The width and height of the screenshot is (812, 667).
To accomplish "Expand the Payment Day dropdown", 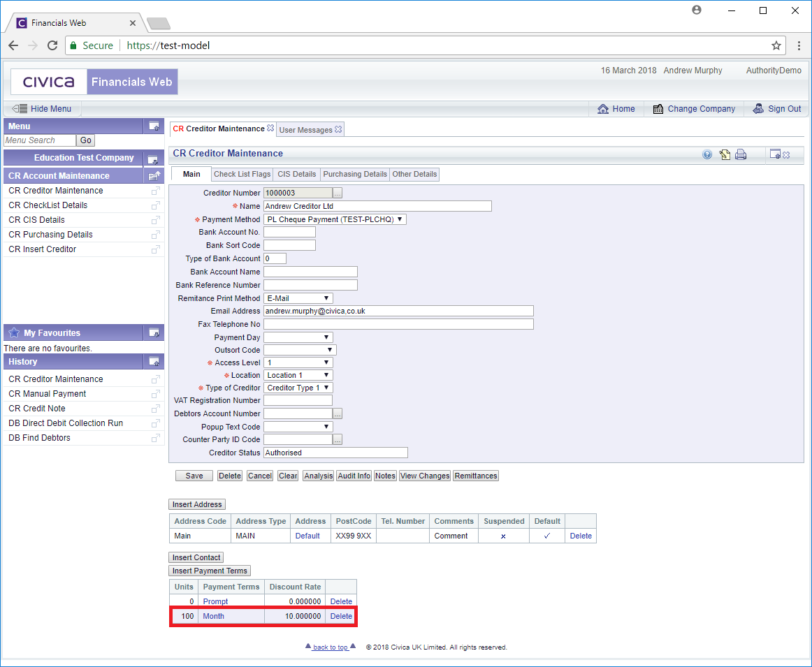I will [x=298, y=337].
